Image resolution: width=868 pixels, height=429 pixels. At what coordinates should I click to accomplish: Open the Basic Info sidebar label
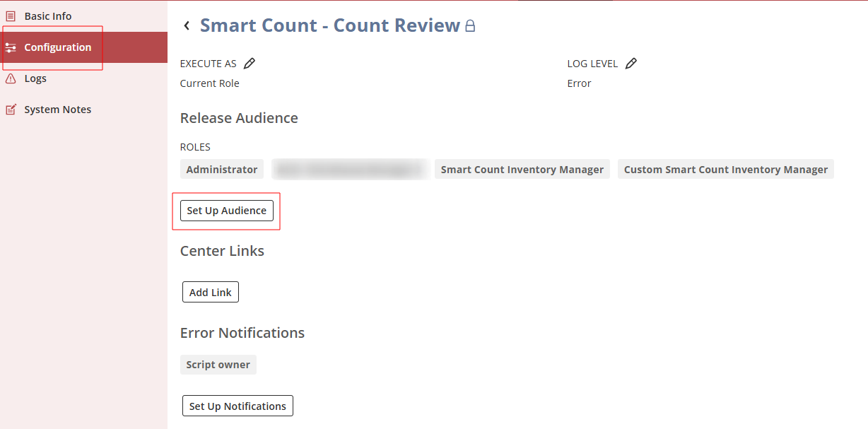(48, 16)
